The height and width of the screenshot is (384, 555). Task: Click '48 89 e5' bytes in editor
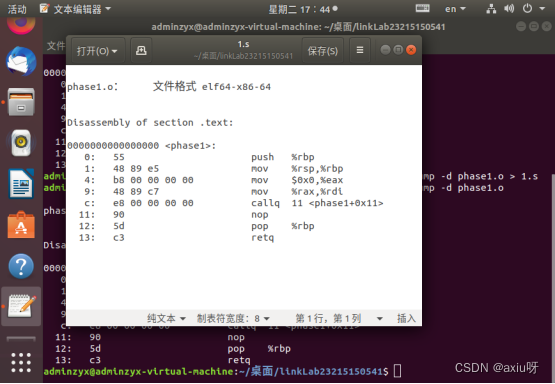136,168
